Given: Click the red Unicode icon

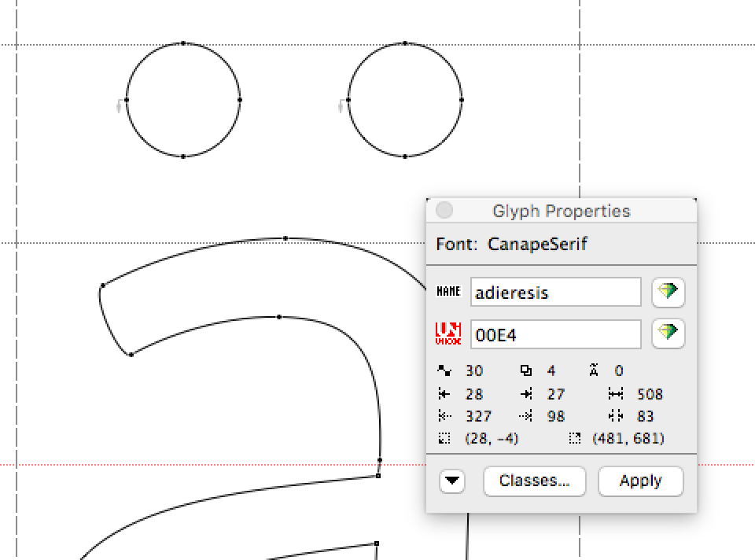Looking at the screenshot, I should [x=448, y=333].
